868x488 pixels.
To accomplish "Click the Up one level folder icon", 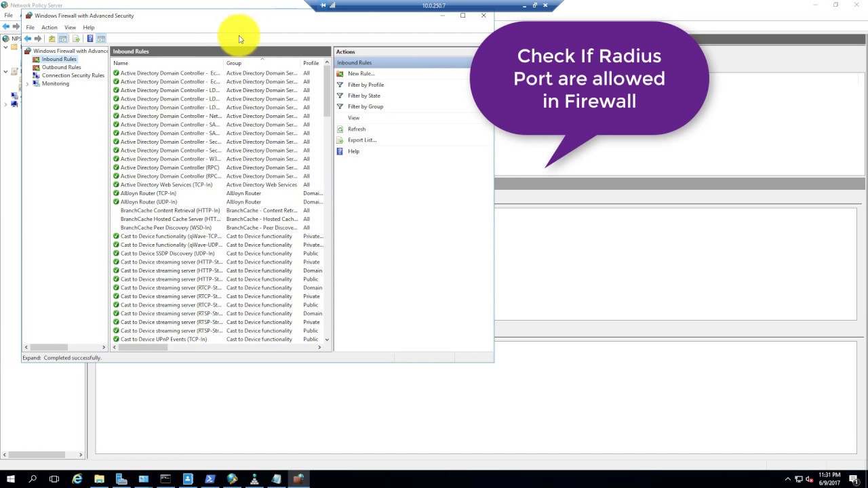I will pyautogui.click(x=52, y=39).
